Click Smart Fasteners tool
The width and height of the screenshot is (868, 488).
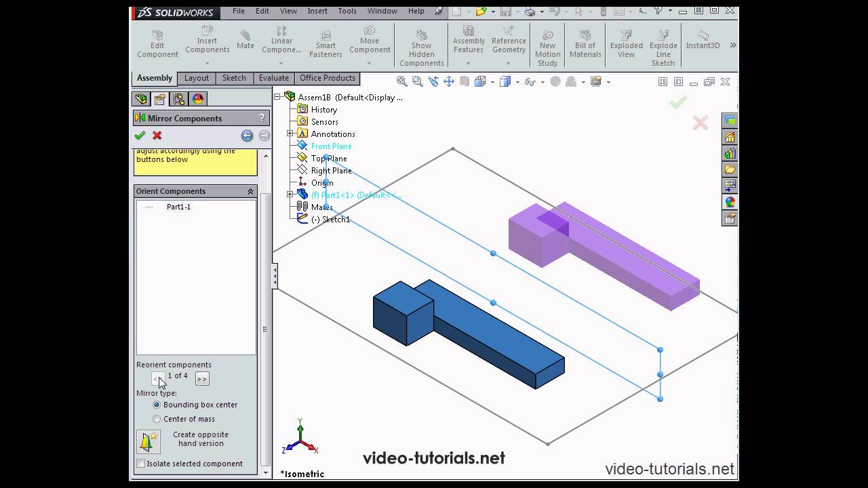[x=325, y=44]
